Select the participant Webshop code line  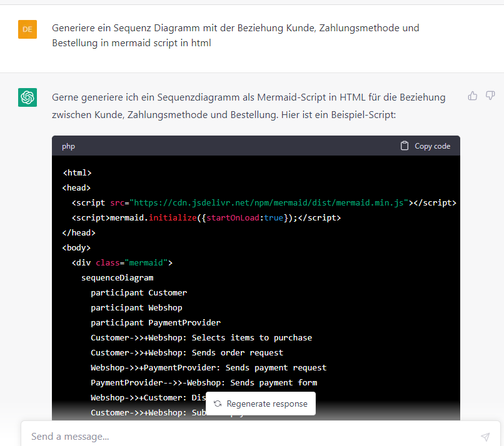click(136, 307)
